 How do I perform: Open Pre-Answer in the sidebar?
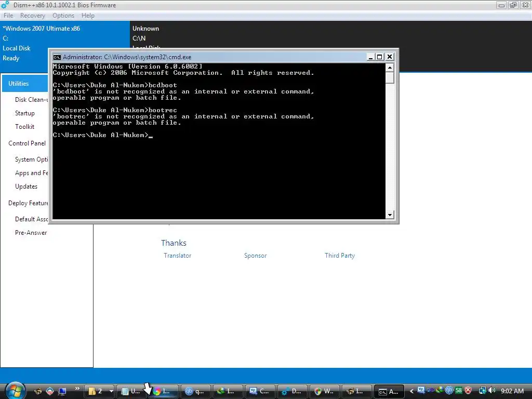coord(31,233)
